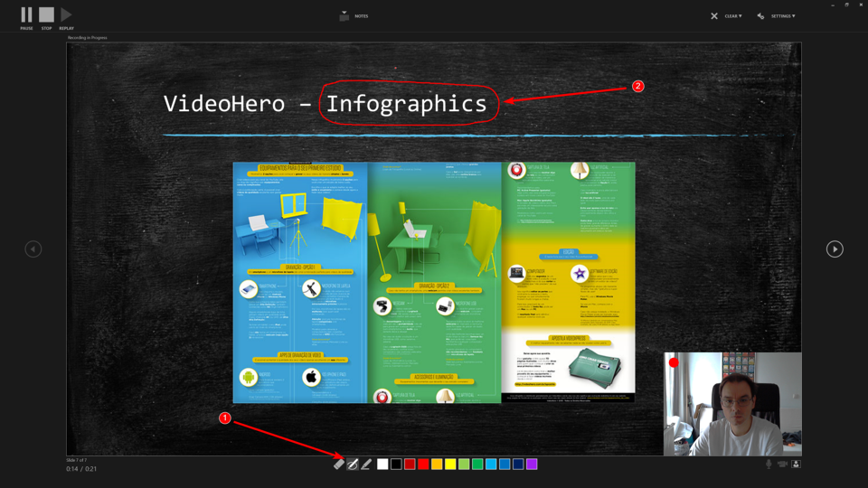868x488 pixels.
Task: Click the slide title VideoHero – Infographics
Action: click(325, 103)
